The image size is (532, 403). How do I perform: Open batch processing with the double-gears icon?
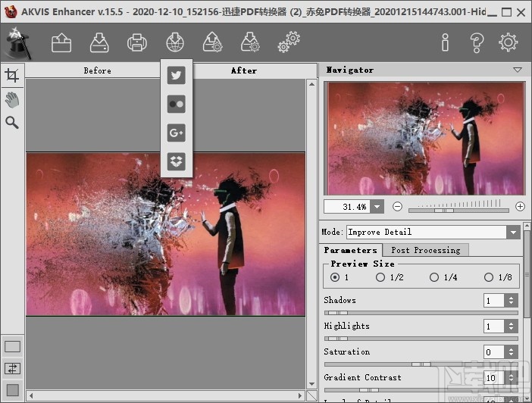point(289,42)
